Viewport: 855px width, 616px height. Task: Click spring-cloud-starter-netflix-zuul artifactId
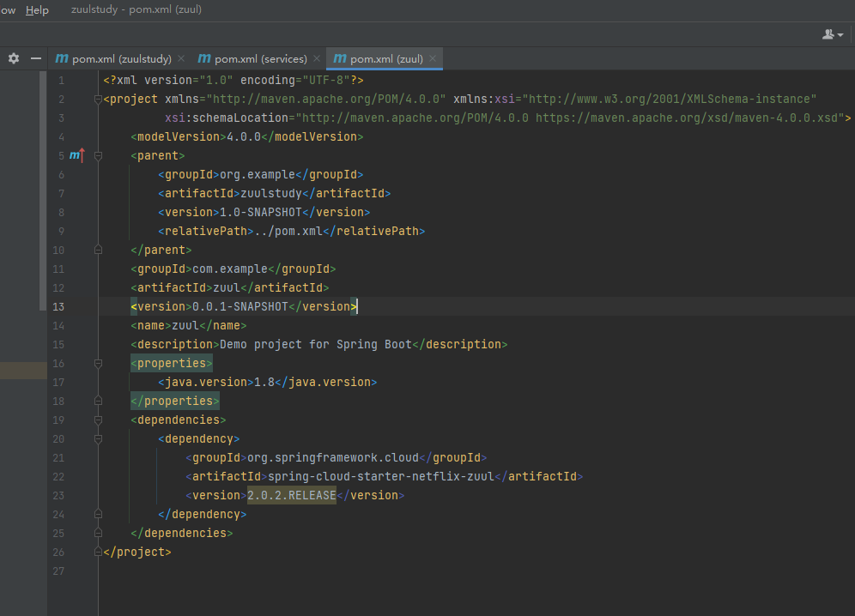tap(380, 476)
